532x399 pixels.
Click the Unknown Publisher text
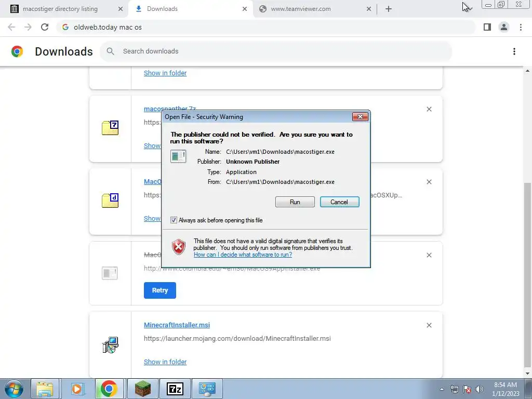click(253, 162)
